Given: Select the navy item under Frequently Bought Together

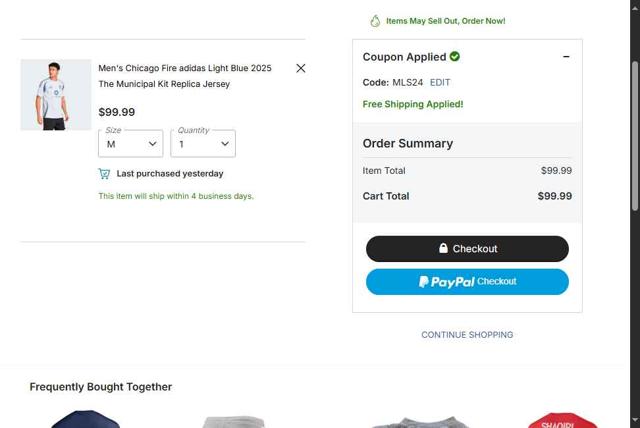Looking at the screenshot, I should tap(85, 419).
